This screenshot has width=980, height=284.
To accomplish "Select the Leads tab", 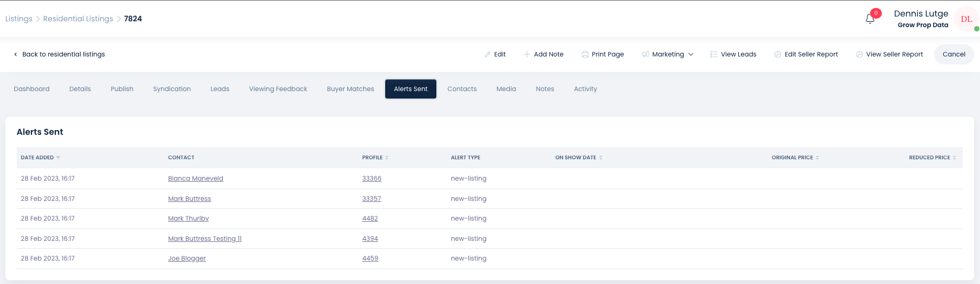I will pyautogui.click(x=220, y=89).
